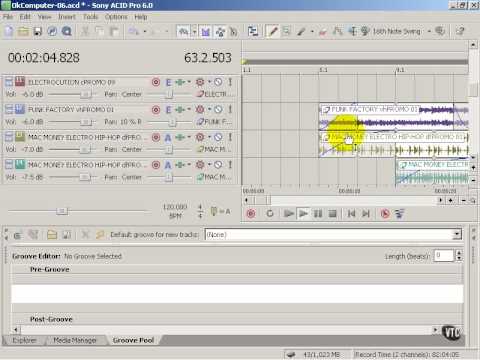Click the Save project toolbar icon
This screenshot has height=360, width=480.
click(x=38, y=32)
